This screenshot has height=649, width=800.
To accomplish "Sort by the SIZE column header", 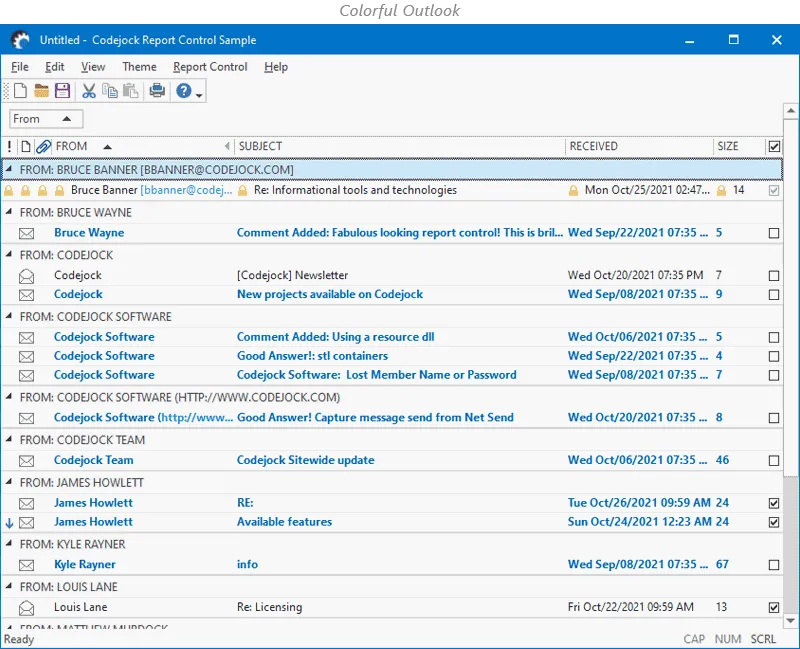I will point(738,147).
